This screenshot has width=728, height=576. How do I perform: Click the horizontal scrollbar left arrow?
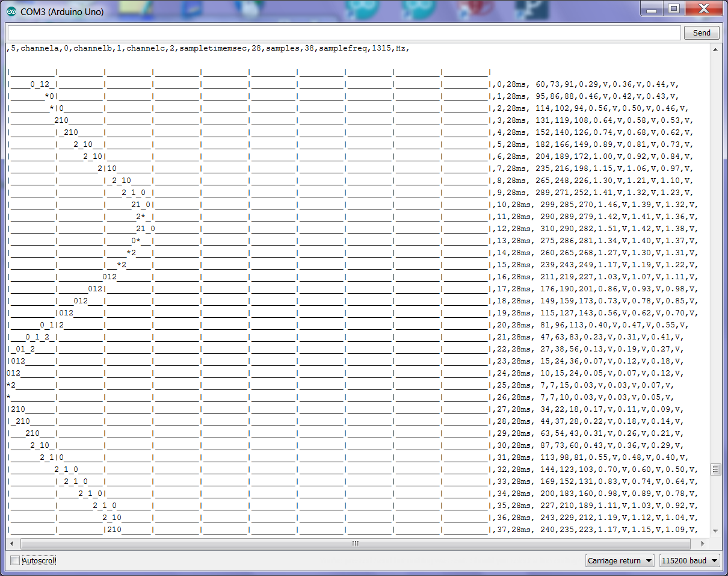point(12,543)
